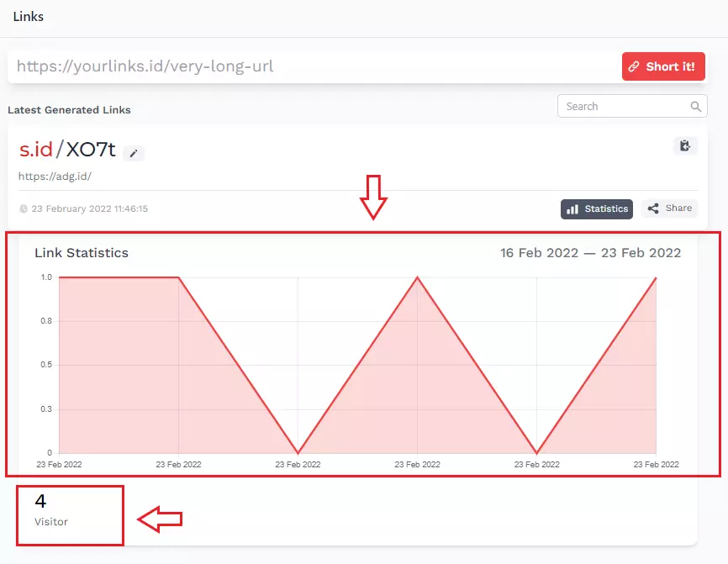Click the https://adg.id/ destination URL
The height and width of the screenshot is (564, 728).
(55, 177)
